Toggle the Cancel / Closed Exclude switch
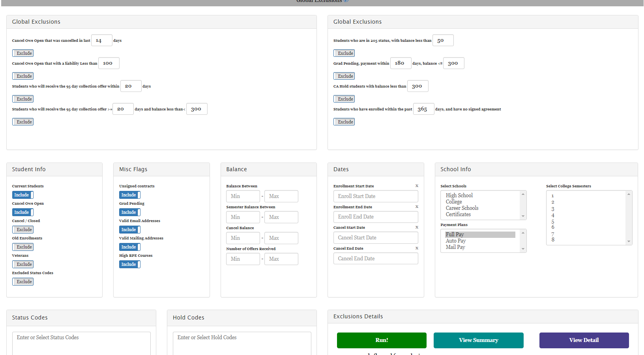Viewport: 644px width, 355px height. coord(23,230)
